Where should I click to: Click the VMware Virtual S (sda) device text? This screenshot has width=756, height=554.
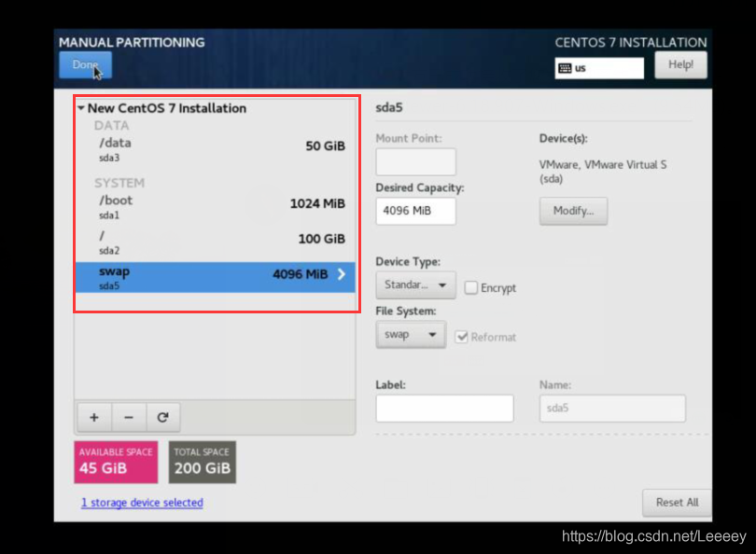[603, 172]
